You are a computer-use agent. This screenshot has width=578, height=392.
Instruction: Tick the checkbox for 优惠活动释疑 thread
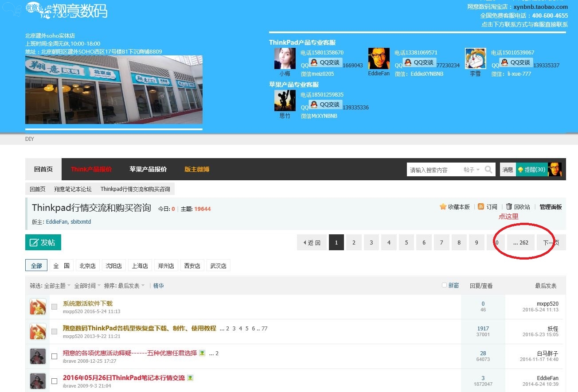[54, 356]
